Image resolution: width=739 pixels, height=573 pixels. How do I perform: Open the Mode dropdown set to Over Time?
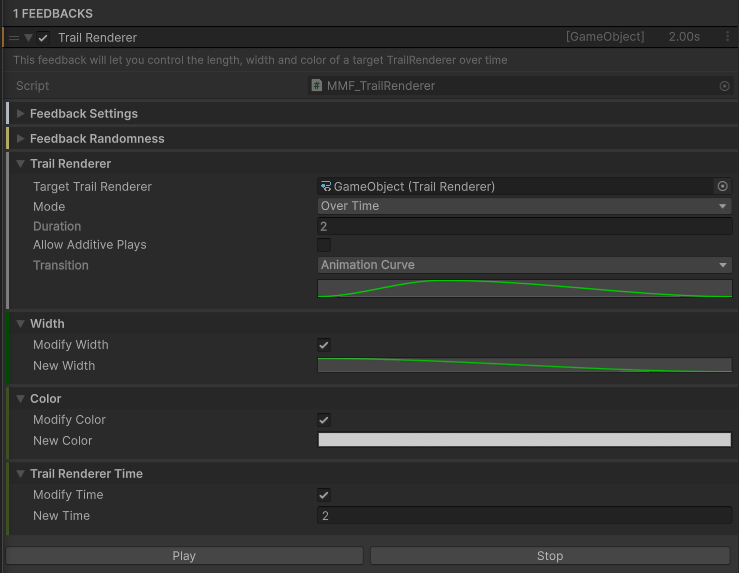coord(525,206)
